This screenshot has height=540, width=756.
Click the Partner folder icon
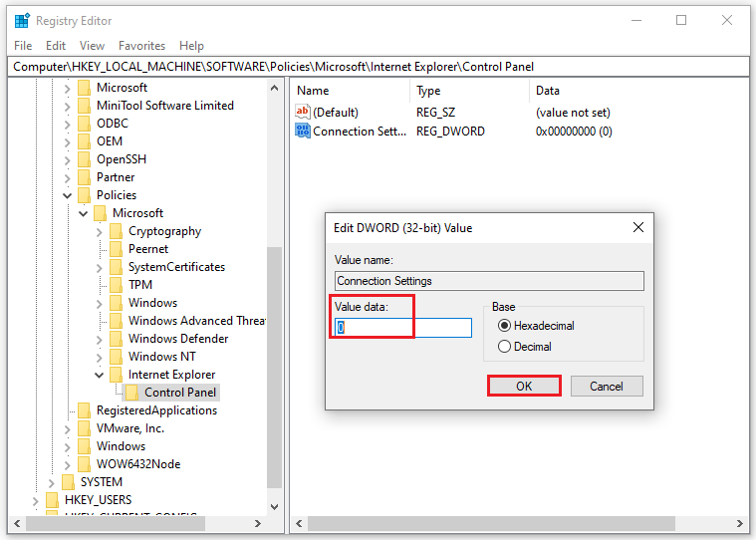pos(84,177)
